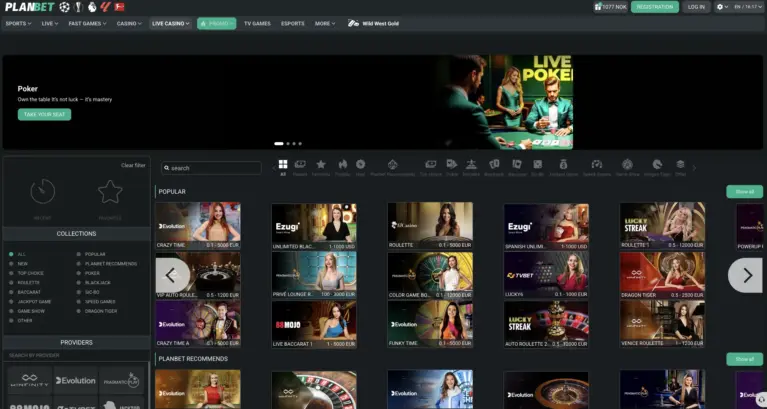Select the ROULETTE collection filter
This screenshot has height=409, width=767.
(24, 283)
